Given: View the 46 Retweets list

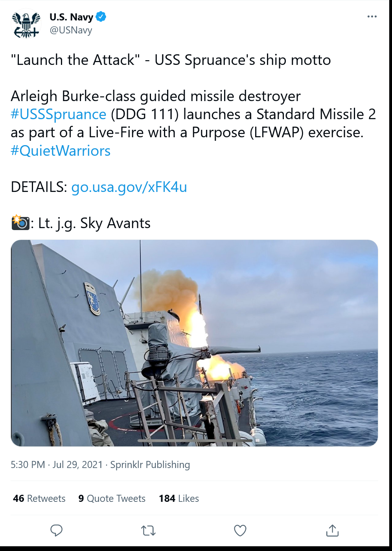Looking at the screenshot, I should [39, 498].
